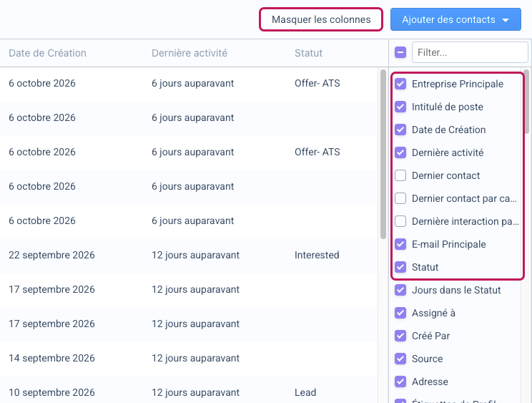Toggle the select-all columns checkbox

click(x=400, y=53)
